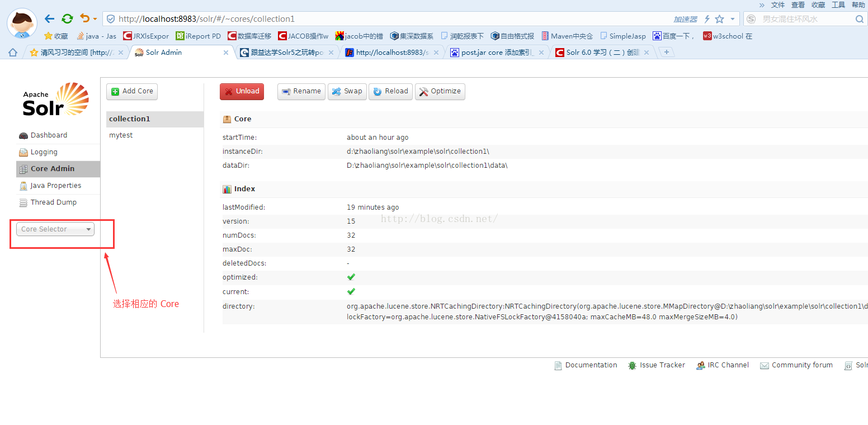The image size is (868, 425).
Task: Click the home icon left of tabs
Action: pos(12,52)
